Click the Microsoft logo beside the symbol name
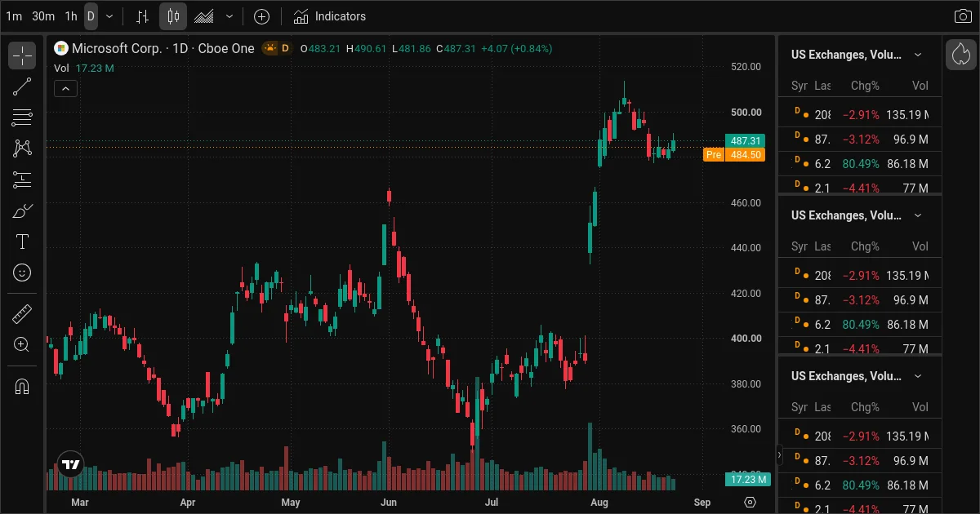This screenshot has height=514, width=980. coord(61,48)
